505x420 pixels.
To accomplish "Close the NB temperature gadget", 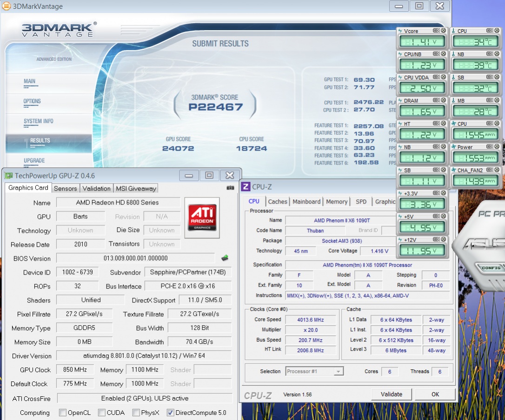I will [x=497, y=54].
